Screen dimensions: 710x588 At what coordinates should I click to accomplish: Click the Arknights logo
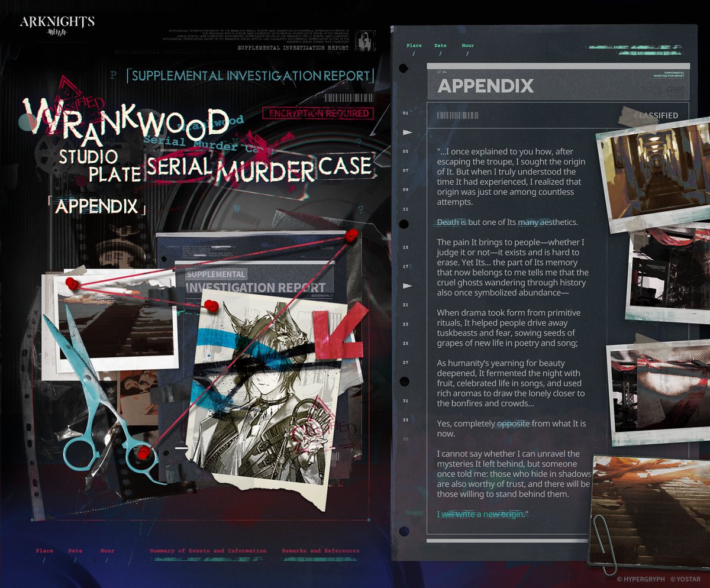click(x=57, y=25)
